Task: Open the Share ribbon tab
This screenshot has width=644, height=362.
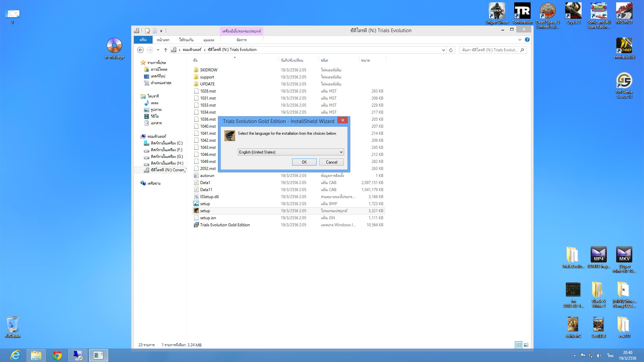Action: (x=186, y=40)
